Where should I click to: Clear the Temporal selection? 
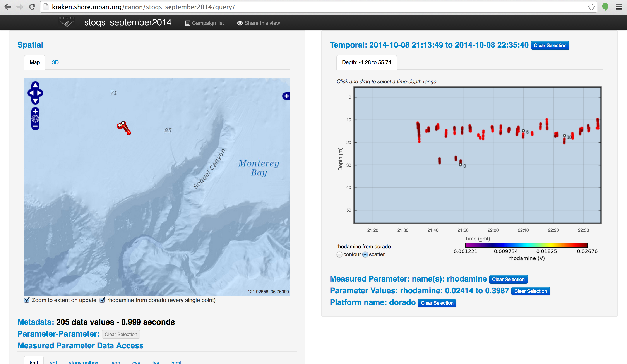550,46
